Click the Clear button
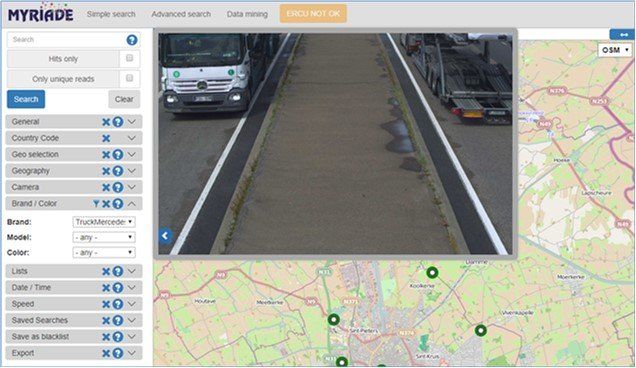The width and height of the screenshot is (636, 368). 124,99
